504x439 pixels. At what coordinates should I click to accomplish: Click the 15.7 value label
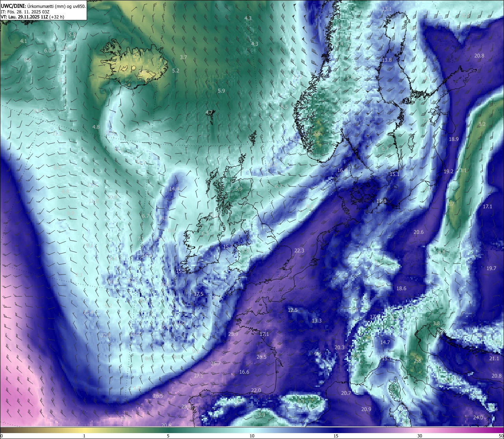pyautogui.click(x=228, y=247)
